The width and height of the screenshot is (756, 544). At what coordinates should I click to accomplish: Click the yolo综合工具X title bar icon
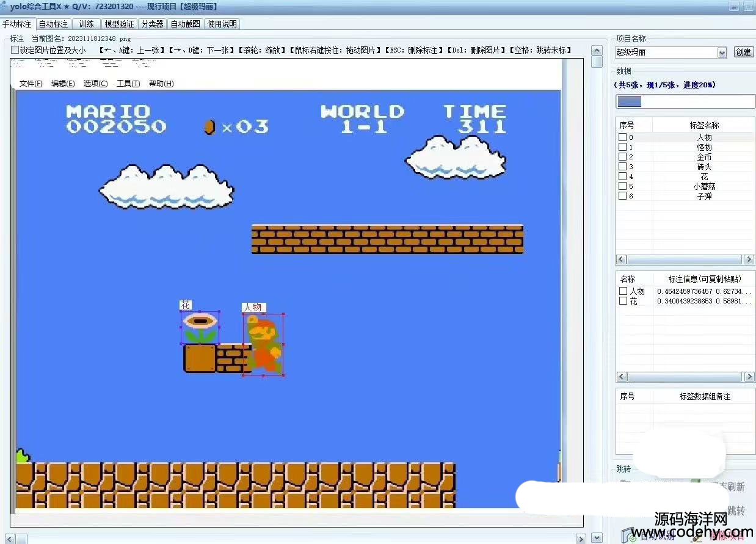(4, 6)
